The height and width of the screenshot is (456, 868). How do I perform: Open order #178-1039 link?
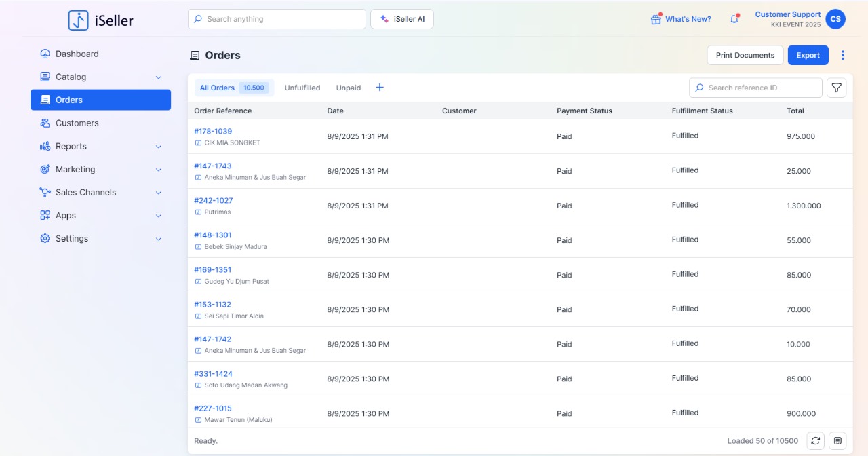pos(213,131)
